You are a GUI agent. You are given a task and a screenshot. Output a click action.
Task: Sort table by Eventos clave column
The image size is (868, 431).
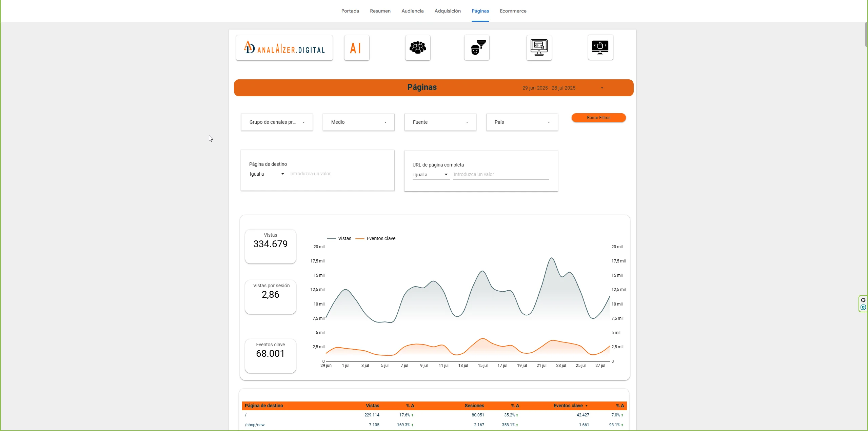point(568,406)
